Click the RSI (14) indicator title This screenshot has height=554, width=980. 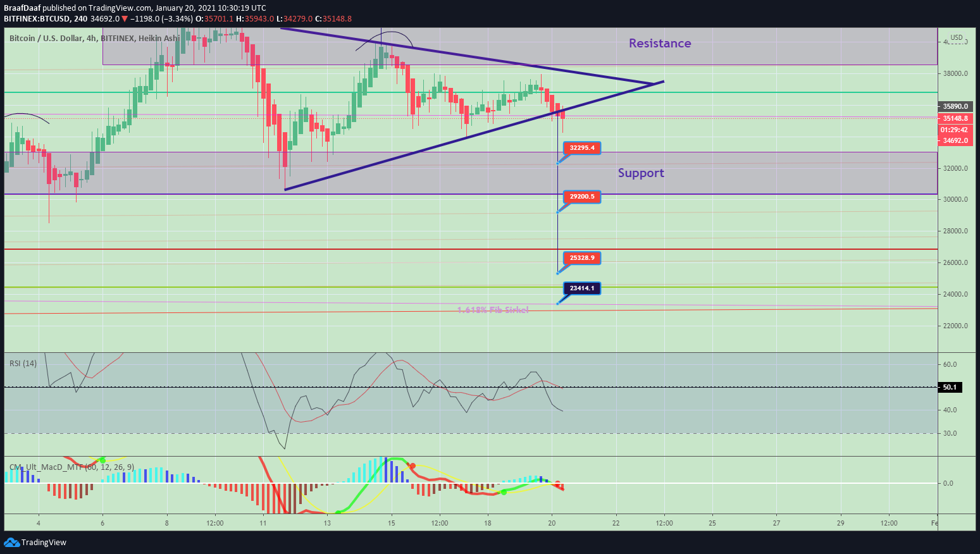click(x=23, y=363)
